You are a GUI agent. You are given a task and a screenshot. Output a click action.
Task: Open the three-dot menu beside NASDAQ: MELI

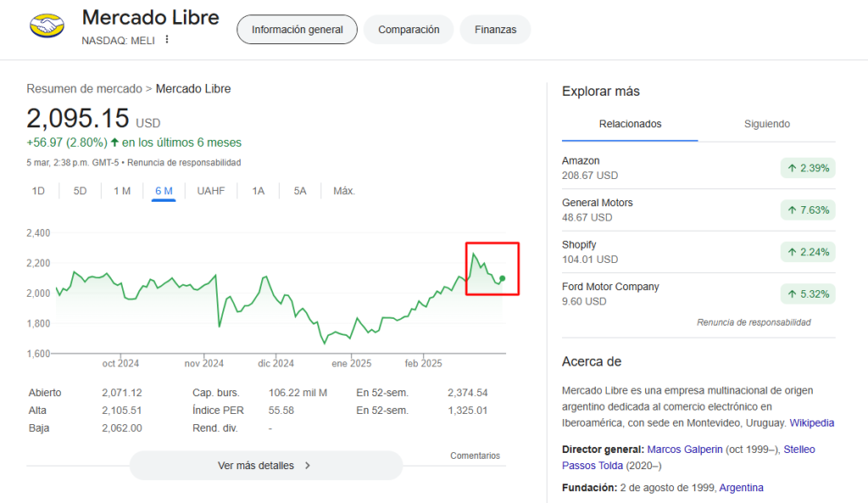[167, 40]
